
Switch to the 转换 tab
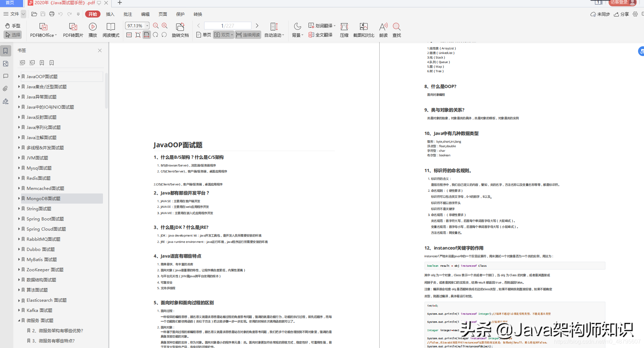pos(198,14)
